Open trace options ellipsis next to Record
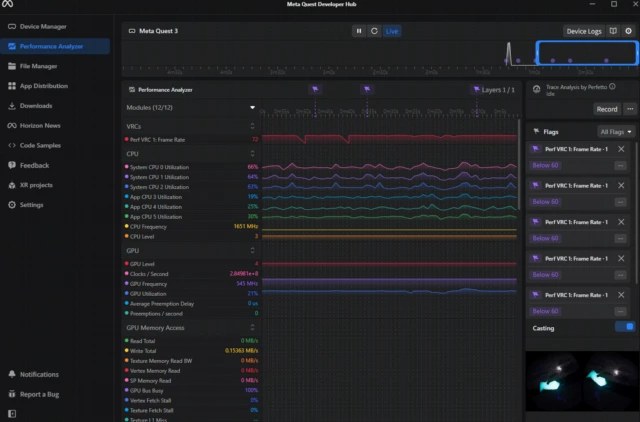 630,109
